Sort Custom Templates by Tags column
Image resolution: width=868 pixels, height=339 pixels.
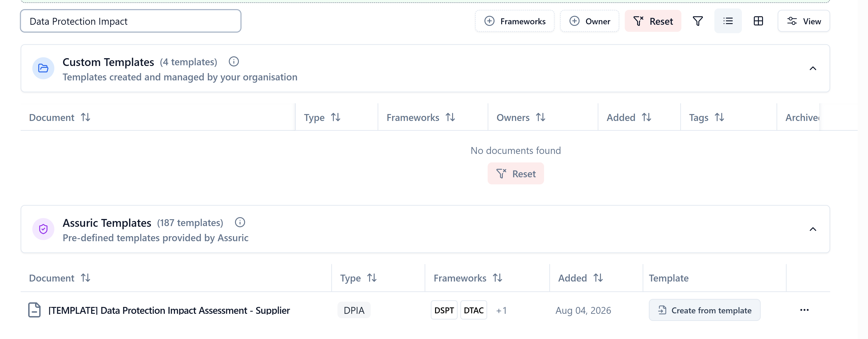(707, 118)
